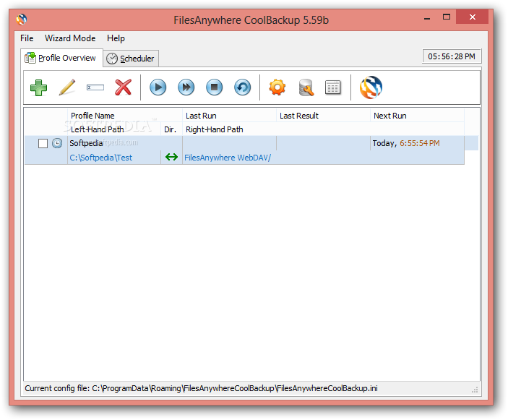This screenshot has width=508, height=420.
Task: Select the Softpedia profile name
Action: (86, 143)
